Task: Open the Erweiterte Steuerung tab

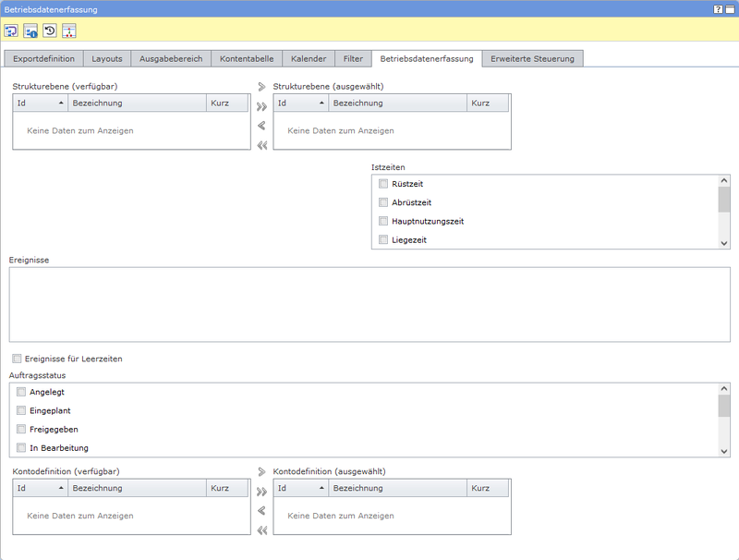Action: pos(532,58)
